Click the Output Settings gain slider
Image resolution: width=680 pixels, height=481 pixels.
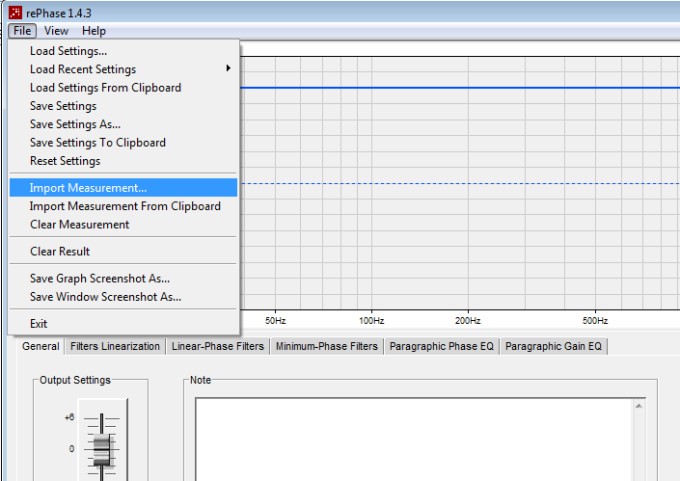102,448
